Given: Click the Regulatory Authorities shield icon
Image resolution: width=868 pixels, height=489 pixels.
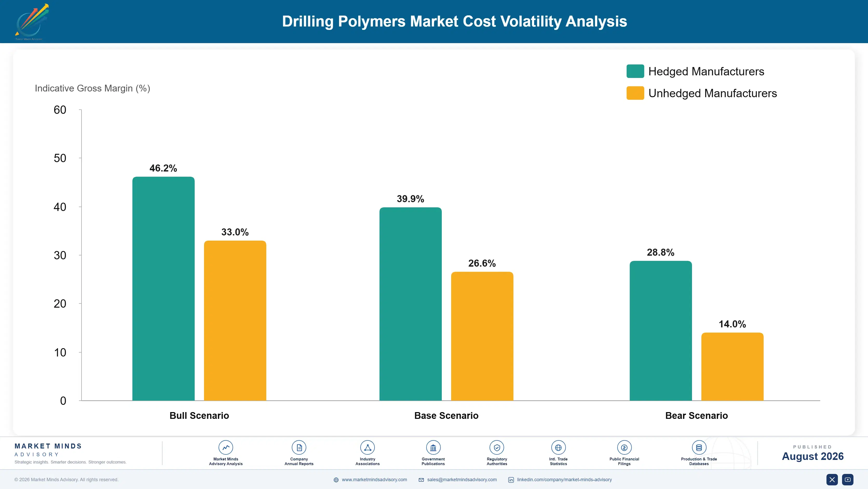Looking at the screenshot, I should 497,447.
